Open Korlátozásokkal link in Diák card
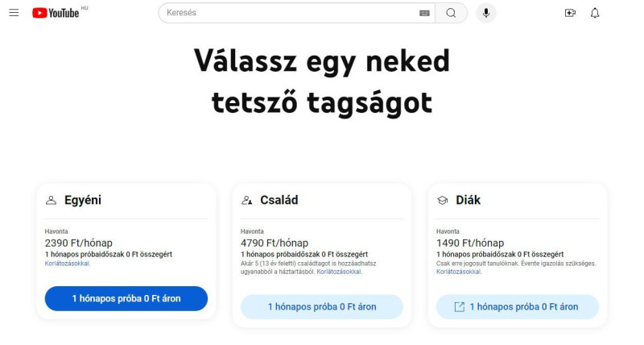Screen dimensions: 644x345 459,272
